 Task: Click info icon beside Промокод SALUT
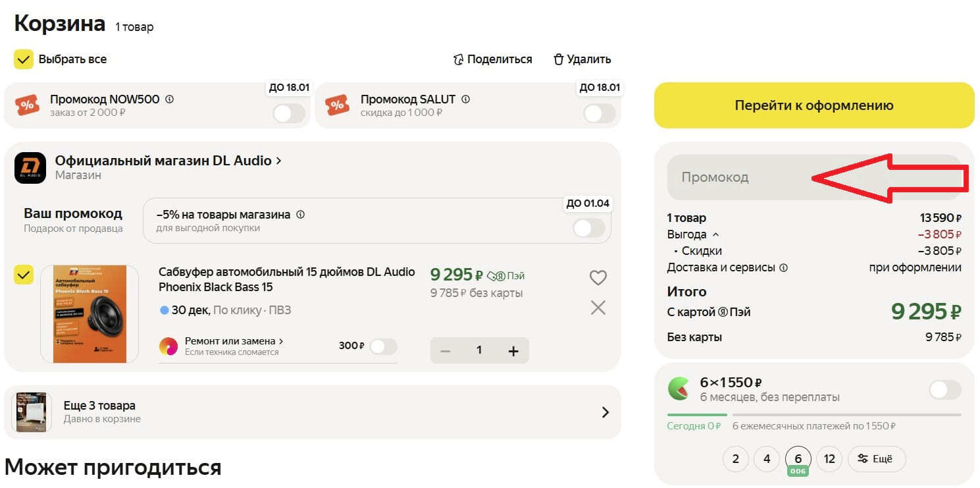(x=466, y=99)
